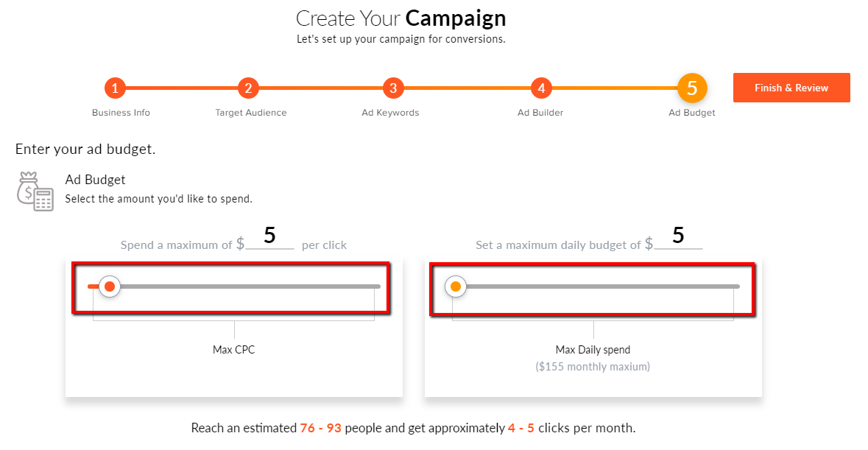868x450 pixels.
Task: Click the middle of the Max CPC slider track
Action: click(234, 286)
